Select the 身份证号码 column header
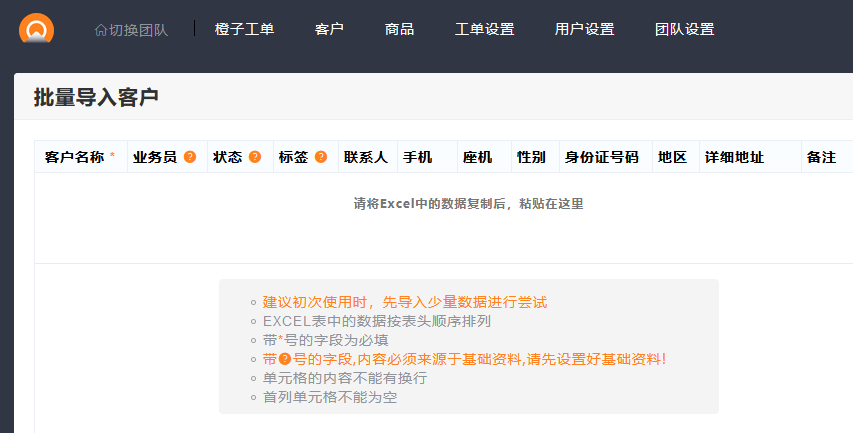Viewport: 853px width, 433px height. click(x=601, y=157)
